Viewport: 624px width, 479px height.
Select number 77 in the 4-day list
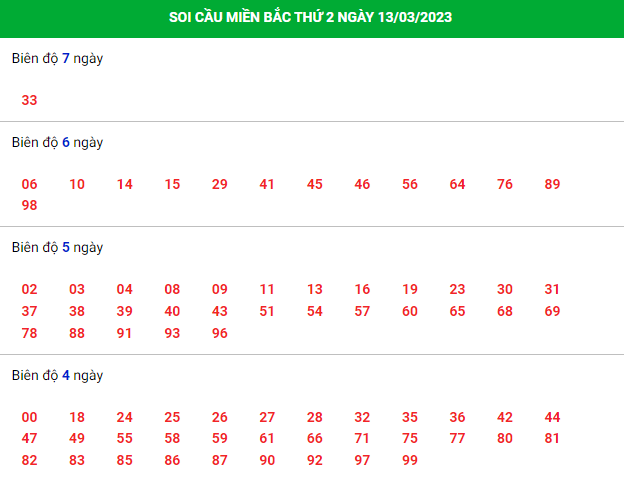(x=457, y=438)
